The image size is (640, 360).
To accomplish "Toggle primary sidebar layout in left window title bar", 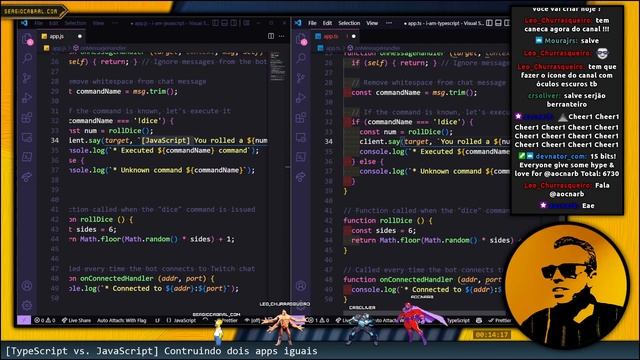I will click(x=215, y=23).
